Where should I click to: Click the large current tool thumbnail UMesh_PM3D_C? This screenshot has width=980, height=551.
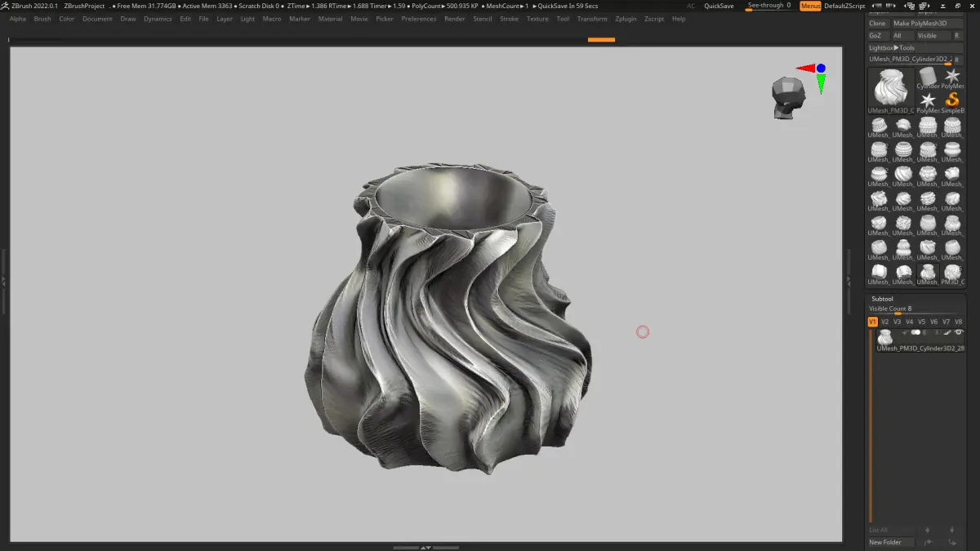pos(891,91)
